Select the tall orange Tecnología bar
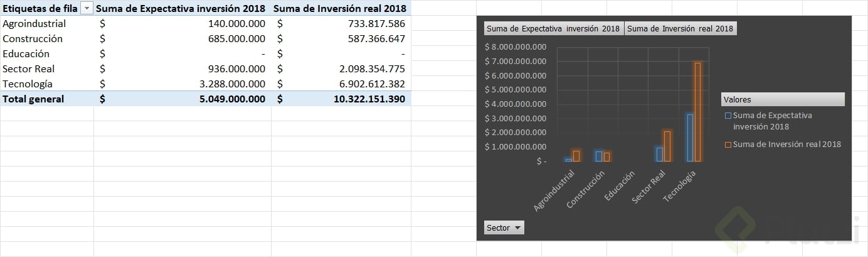The width and height of the screenshot is (868, 257). [697, 112]
